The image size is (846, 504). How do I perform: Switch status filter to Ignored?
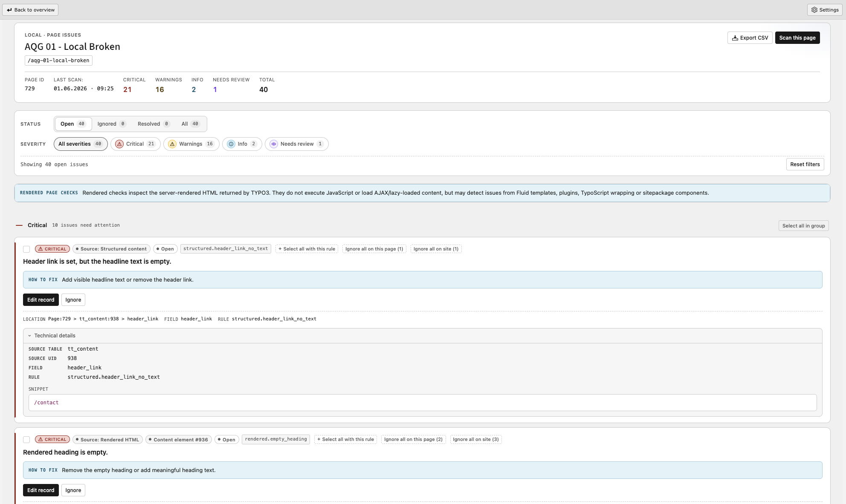(111, 124)
